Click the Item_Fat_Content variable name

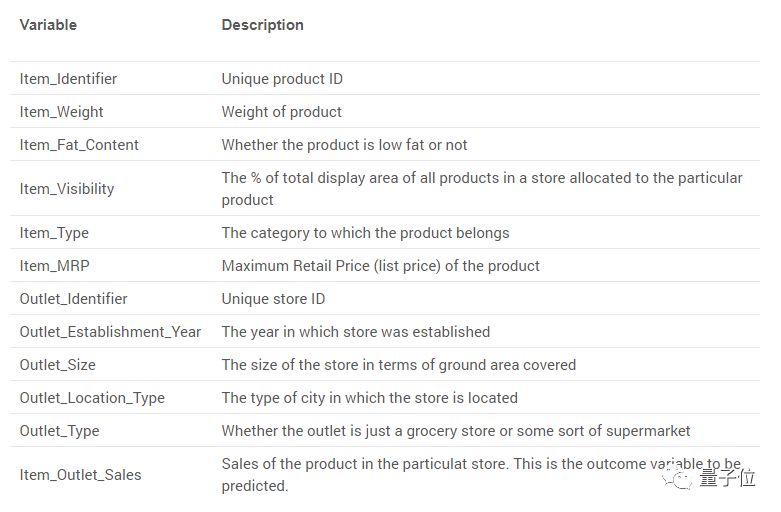click(x=79, y=145)
